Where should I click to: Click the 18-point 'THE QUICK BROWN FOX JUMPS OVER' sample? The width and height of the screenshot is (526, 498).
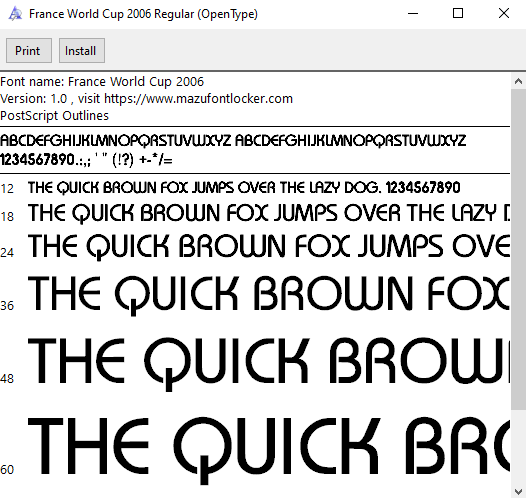[269, 213]
